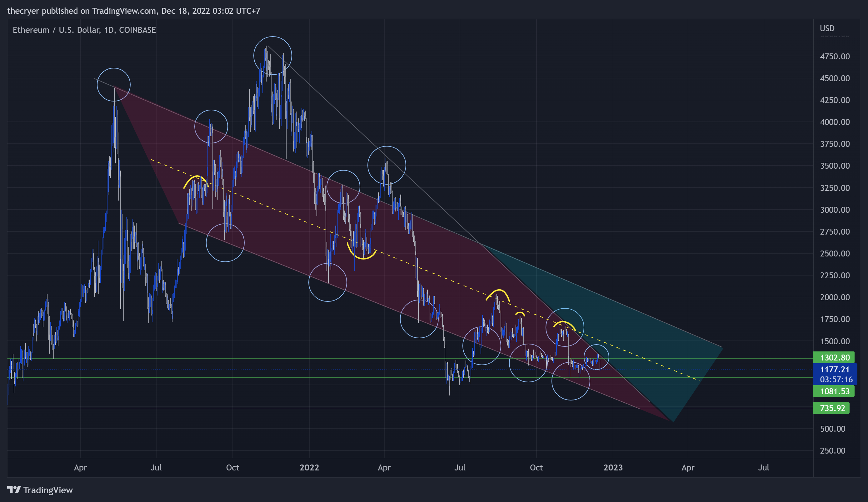Click the 250.00 price axis value
This screenshot has width=868, height=502.
pyautogui.click(x=832, y=451)
